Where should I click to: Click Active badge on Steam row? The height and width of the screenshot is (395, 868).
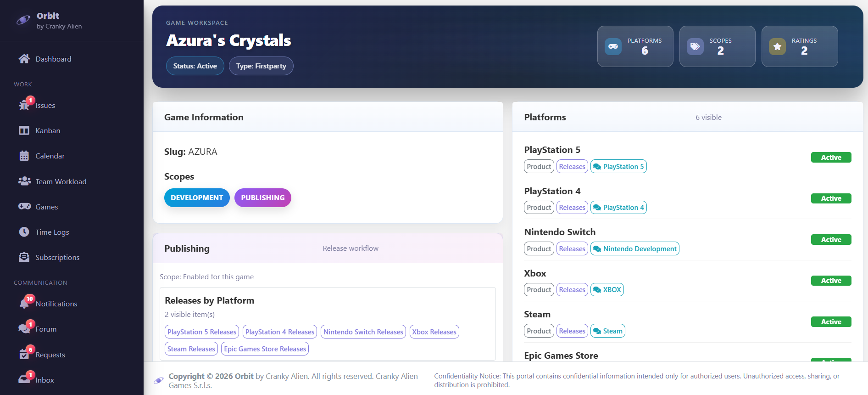[x=831, y=322]
